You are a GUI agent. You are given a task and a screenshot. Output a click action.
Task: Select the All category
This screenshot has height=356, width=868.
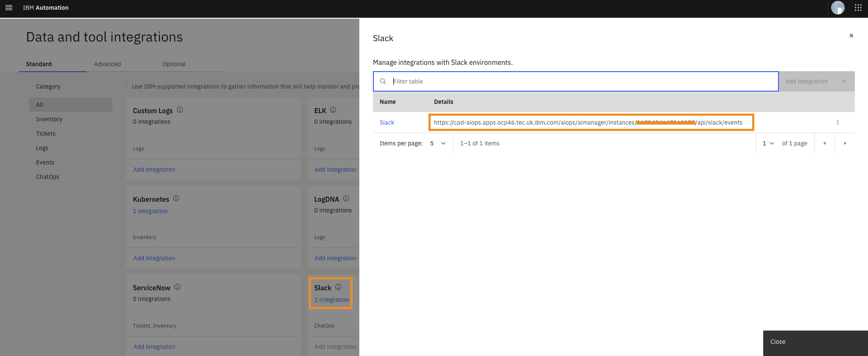pyautogui.click(x=71, y=105)
